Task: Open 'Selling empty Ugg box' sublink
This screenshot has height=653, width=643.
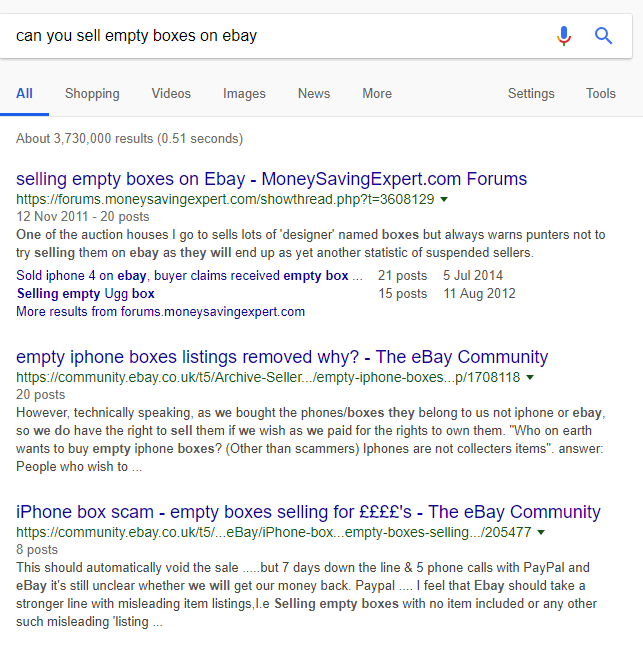Action: pos(85,294)
